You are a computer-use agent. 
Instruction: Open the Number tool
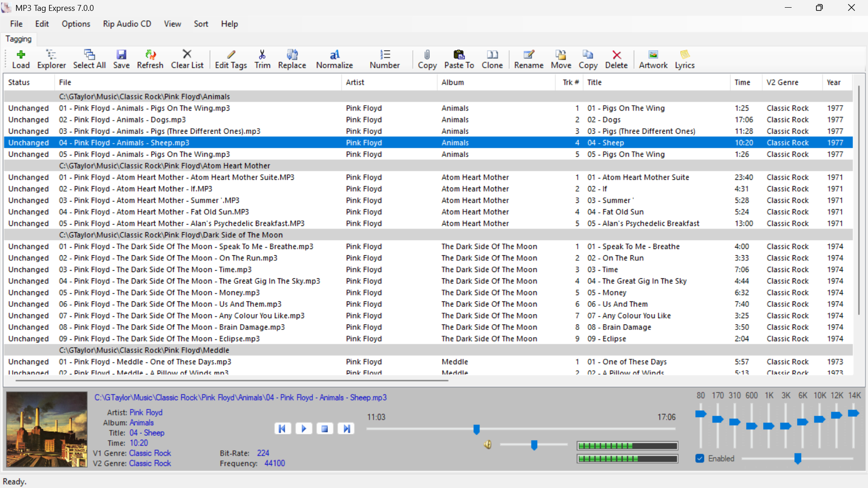click(x=385, y=59)
